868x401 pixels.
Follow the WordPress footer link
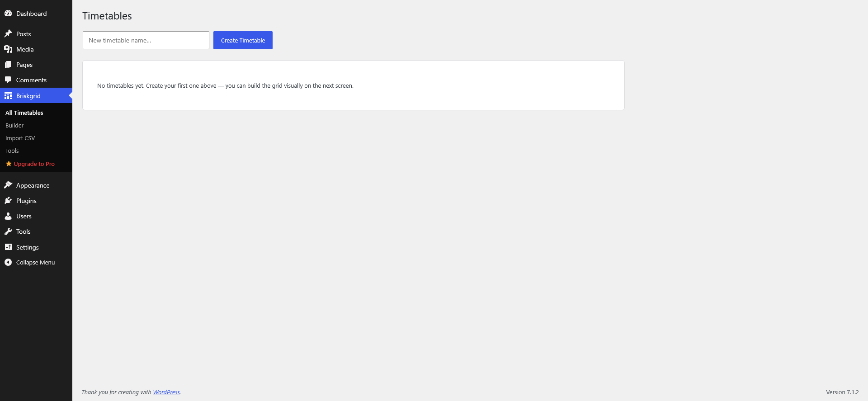[166, 392]
